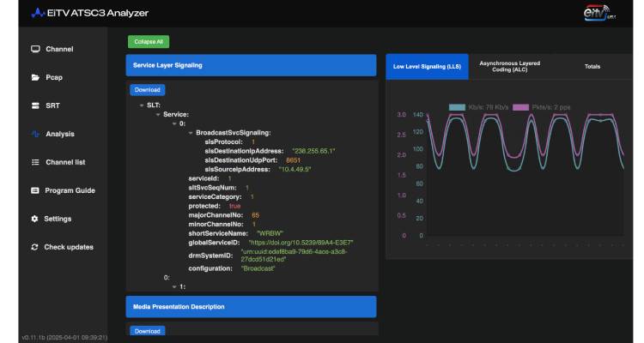Click the green Collapse All button
This screenshot has width=644, height=343.
click(149, 41)
